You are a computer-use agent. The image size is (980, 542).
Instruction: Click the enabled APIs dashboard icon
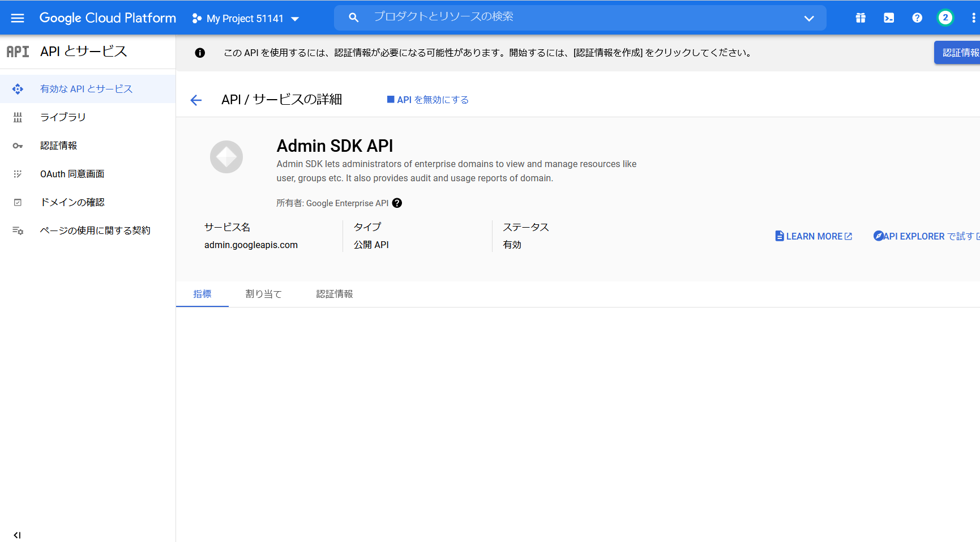18,89
